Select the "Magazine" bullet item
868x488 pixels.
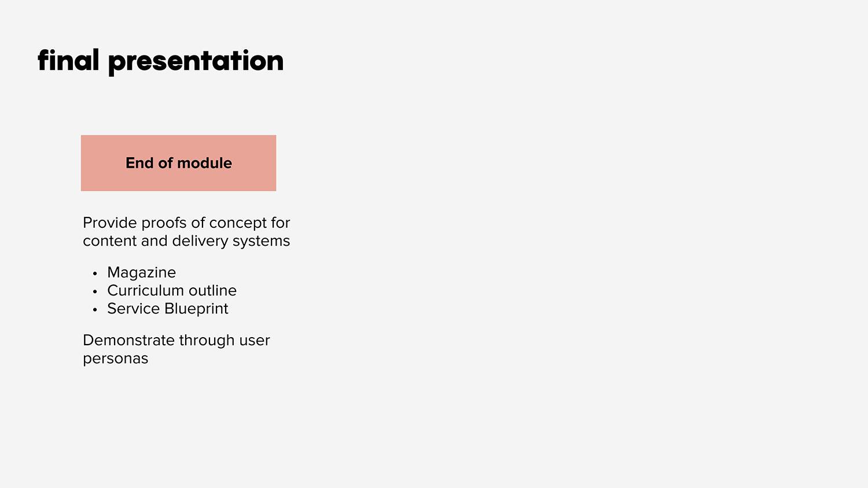pyautogui.click(x=141, y=272)
